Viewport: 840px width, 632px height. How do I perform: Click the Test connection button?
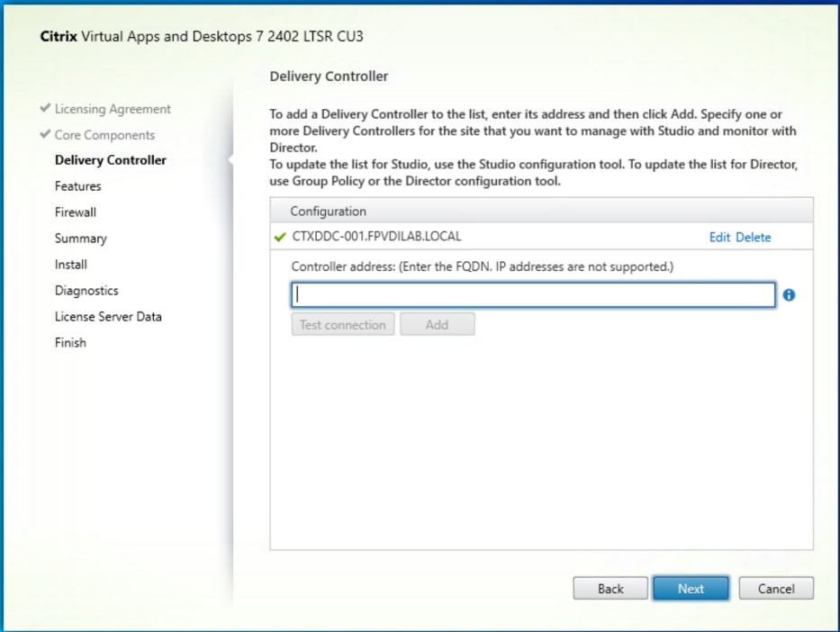point(343,325)
